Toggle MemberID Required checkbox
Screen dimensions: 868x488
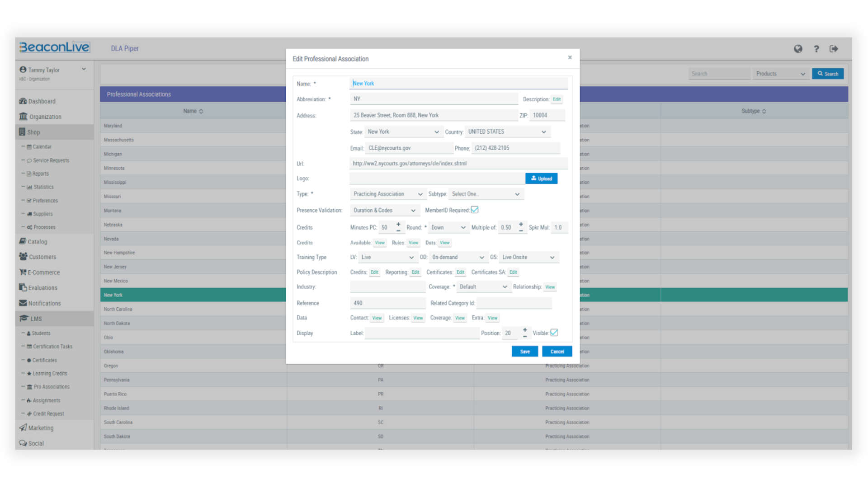coord(475,210)
